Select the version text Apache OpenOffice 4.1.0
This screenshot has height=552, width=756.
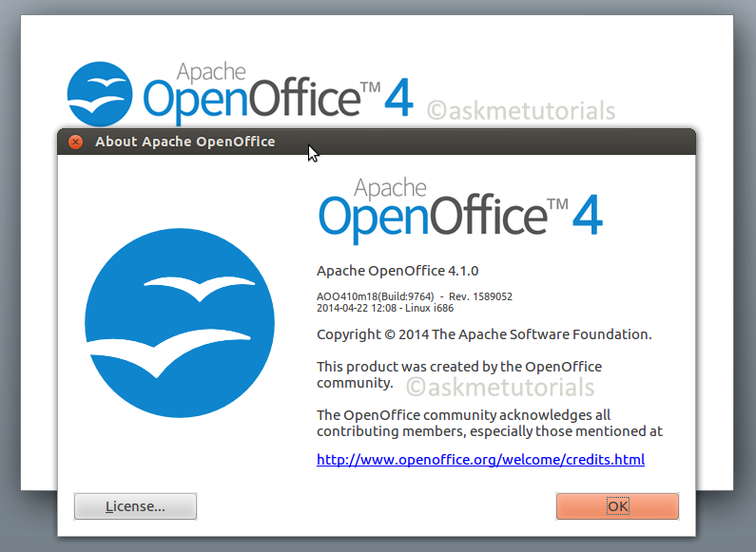[x=397, y=271]
